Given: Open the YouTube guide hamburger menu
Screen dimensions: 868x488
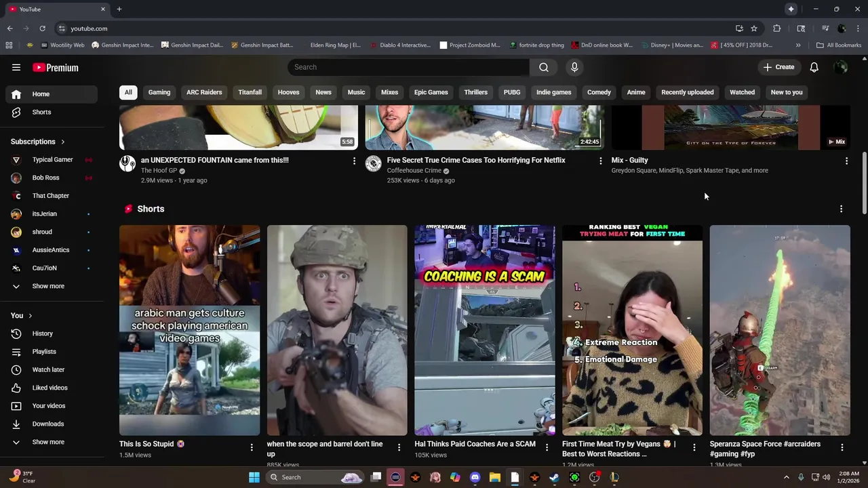Looking at the screenshot, I should 16,67.
